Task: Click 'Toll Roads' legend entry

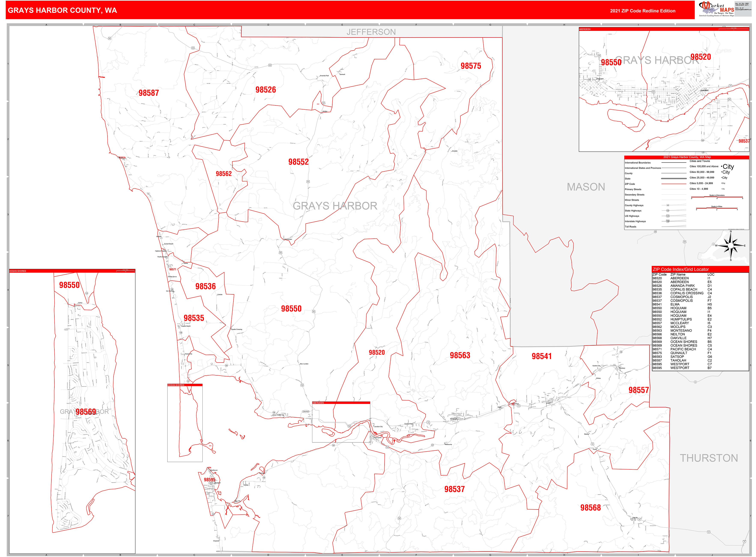Action: pos(630,227)
